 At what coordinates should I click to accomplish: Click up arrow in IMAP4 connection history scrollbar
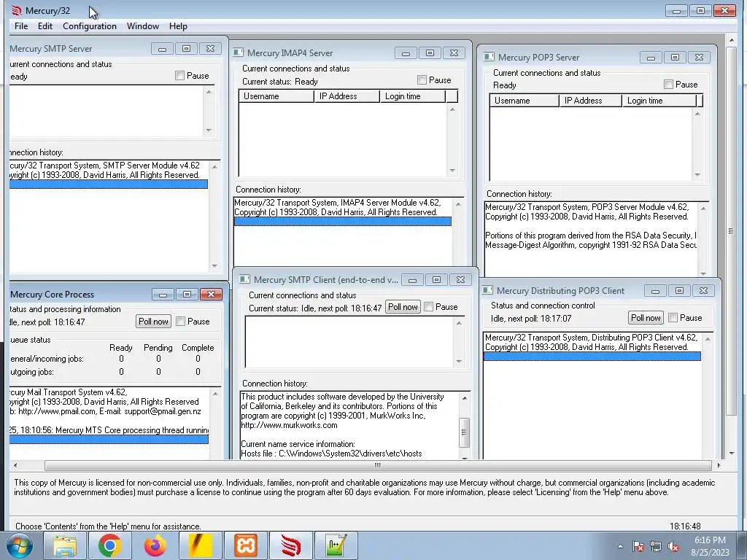point(458,204)
